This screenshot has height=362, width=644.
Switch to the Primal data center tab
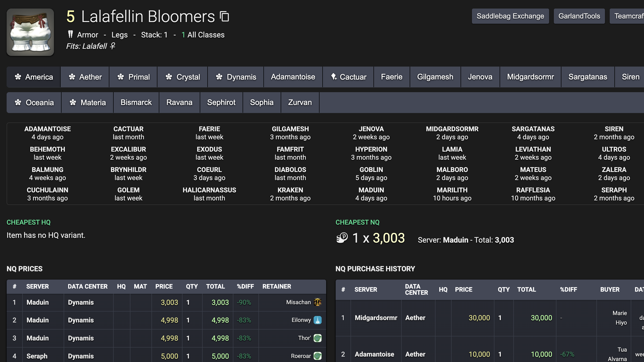[133, 77]
